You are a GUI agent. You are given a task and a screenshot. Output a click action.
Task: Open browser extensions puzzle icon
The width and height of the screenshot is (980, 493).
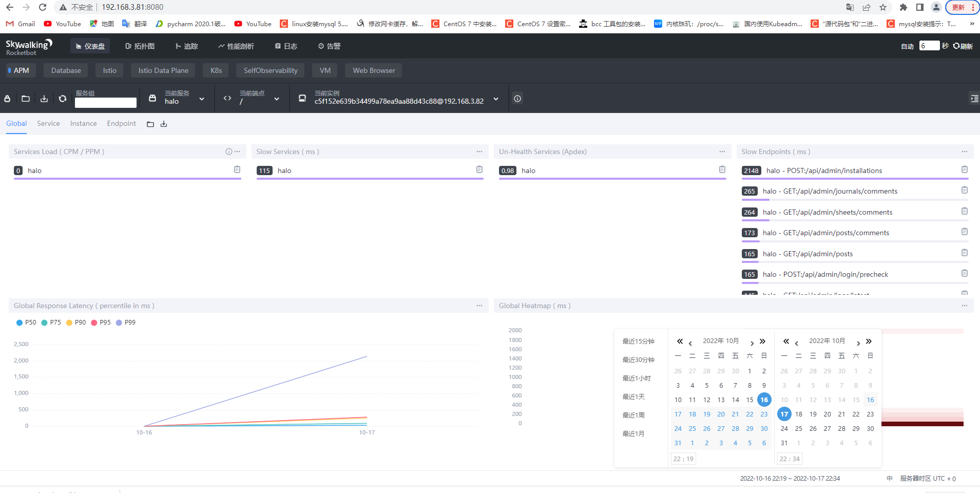pyautogui.click(x=904, y=7)
